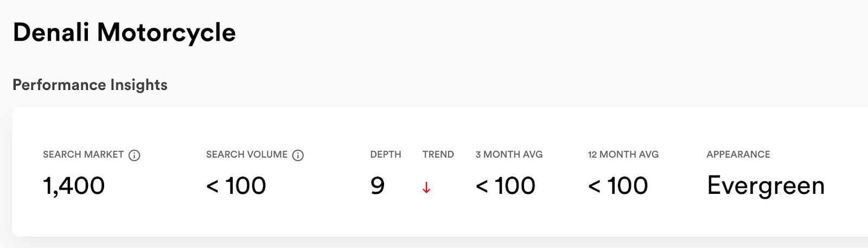Image resolution: width=868 pixels, height=248 pixels.
Task: Click the 12 MONTH AVG label
Action: coord(623,154)
